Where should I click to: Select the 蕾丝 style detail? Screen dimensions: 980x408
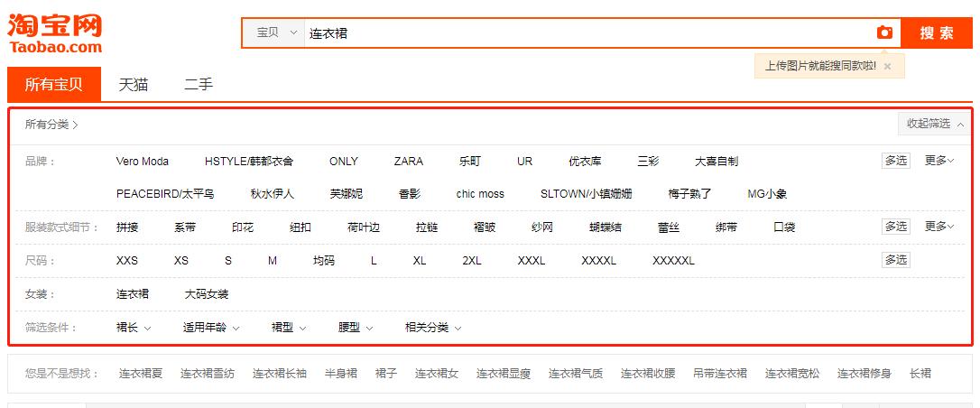tap(669, 227)
